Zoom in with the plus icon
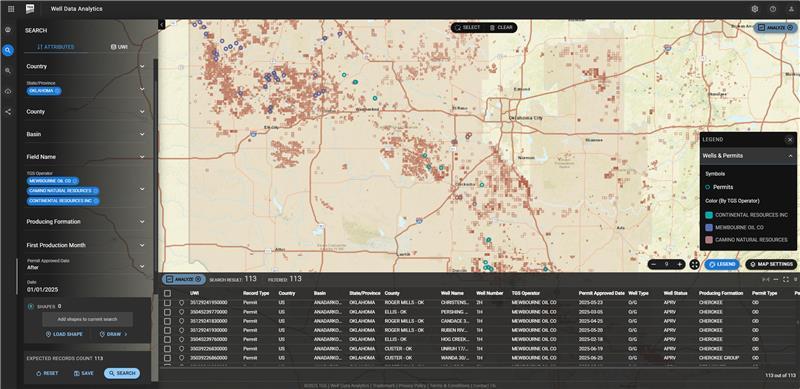The height and width of the screenshot is (389, 800). [x=680, y=264]
